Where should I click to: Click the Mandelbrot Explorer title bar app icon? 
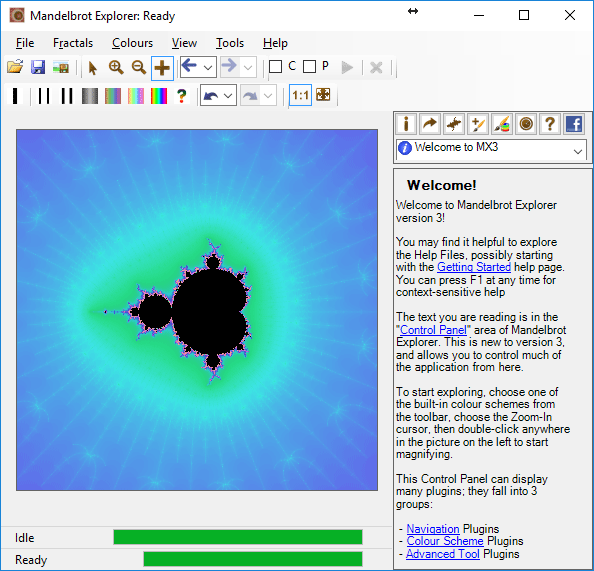[17, 16]
